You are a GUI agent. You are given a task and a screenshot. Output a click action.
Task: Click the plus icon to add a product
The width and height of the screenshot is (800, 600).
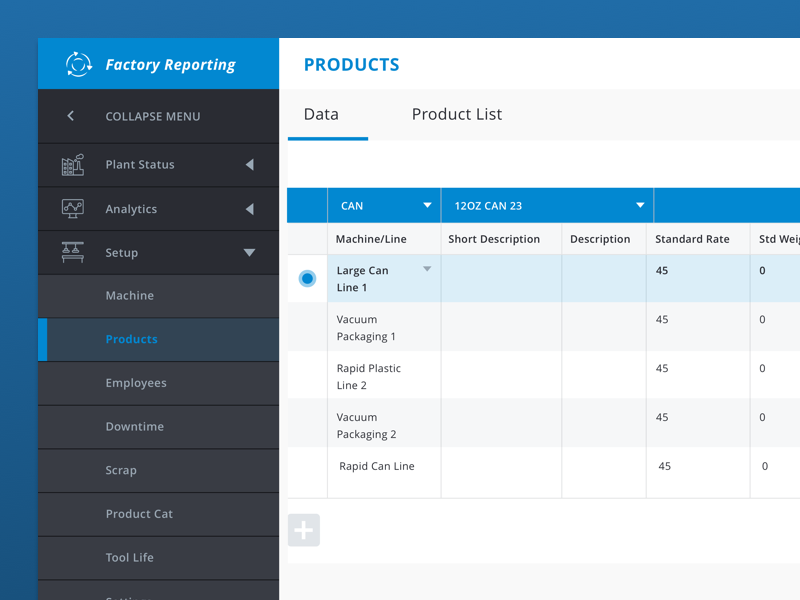click(x=304, y=530)
